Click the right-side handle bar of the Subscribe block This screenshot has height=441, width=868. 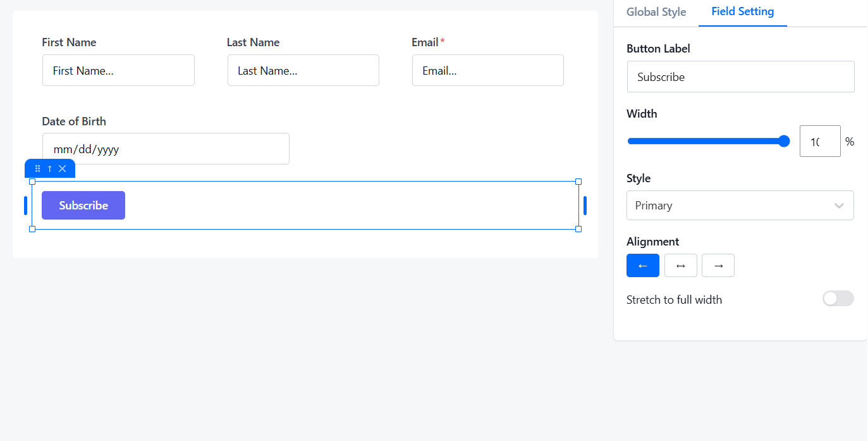(x=585, y=206)
